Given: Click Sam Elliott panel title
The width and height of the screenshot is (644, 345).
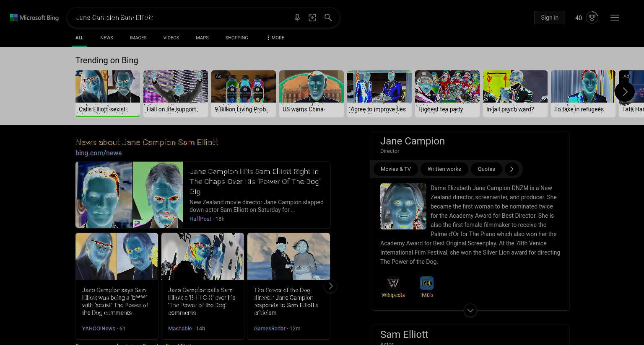Looking at the screenshot, I should pos(404,335).
